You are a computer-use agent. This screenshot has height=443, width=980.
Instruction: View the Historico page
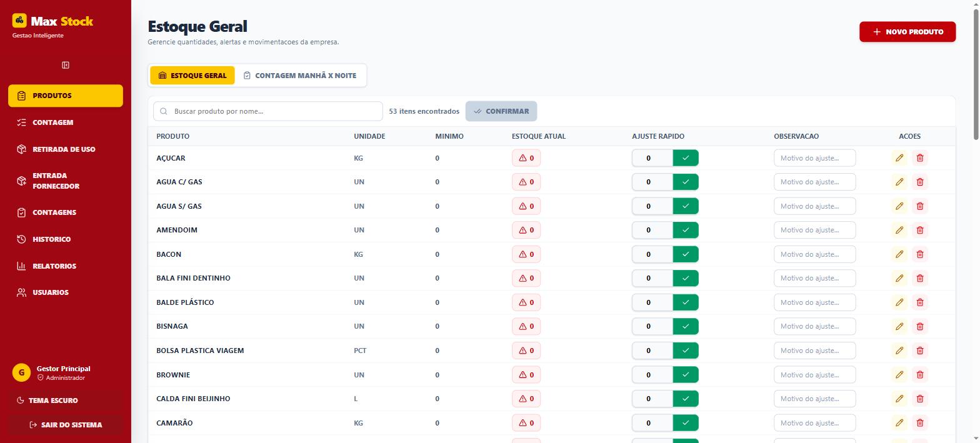(x=66, y=239)
